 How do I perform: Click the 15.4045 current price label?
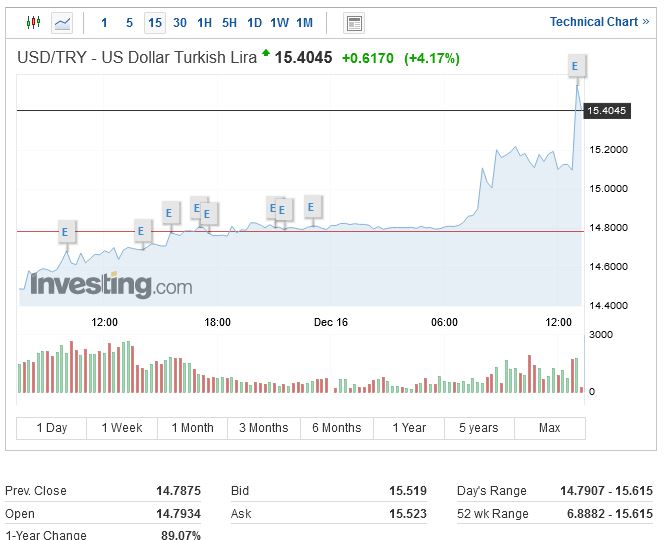click(607, 110)
